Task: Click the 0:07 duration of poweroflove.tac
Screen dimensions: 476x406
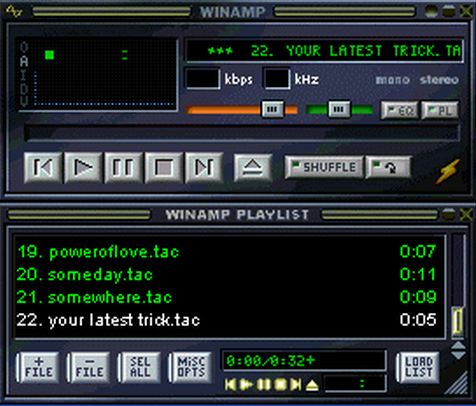Action: 418,252
